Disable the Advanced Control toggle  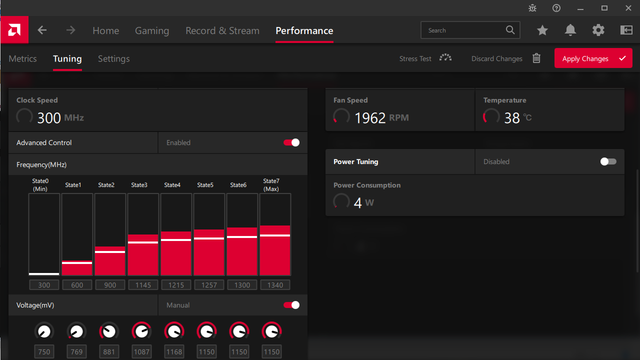pos(291,142)
